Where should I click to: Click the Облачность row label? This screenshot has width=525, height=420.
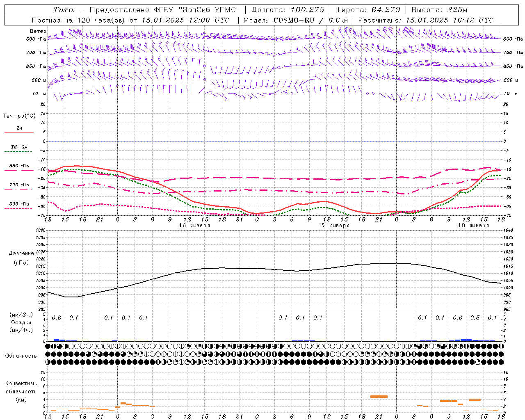[x=21, y=356]
